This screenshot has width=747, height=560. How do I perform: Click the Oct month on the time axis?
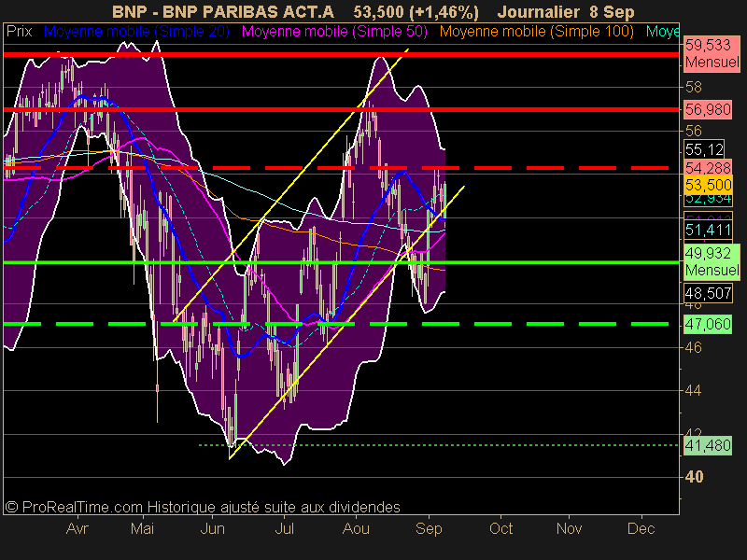(x=500, y=528)
